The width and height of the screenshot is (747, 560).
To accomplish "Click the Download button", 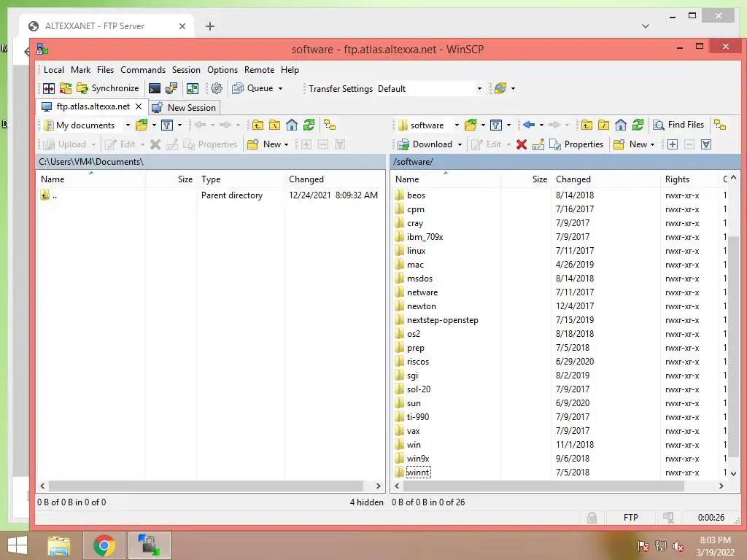I will click(x=425, y=144).
